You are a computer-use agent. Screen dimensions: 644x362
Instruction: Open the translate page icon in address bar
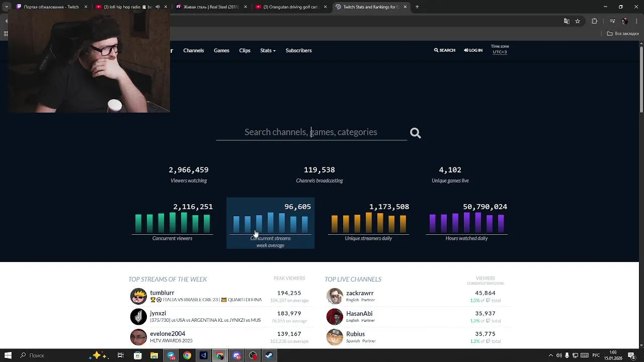coord(567,21)
